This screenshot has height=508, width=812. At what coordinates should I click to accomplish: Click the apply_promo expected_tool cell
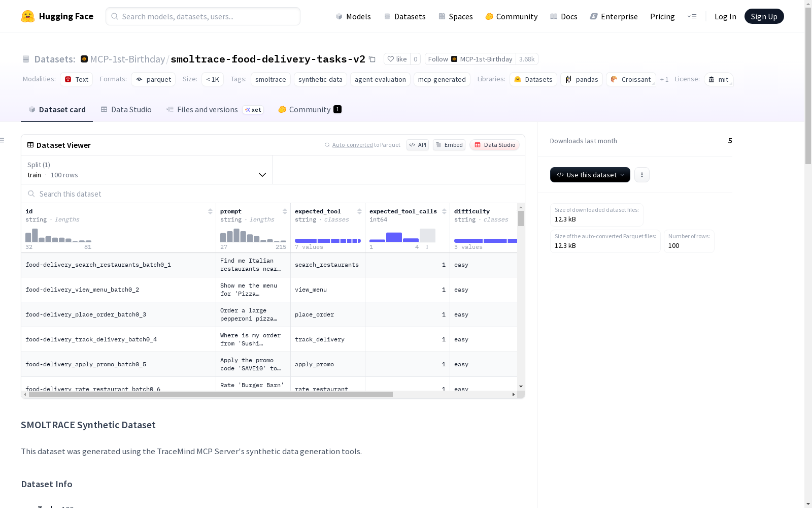(328, 364)
